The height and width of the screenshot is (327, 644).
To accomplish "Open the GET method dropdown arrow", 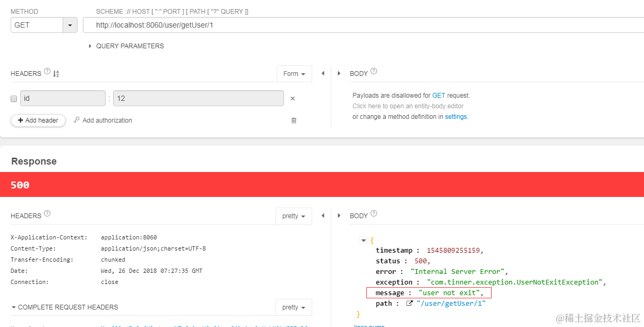I will 70,25.
